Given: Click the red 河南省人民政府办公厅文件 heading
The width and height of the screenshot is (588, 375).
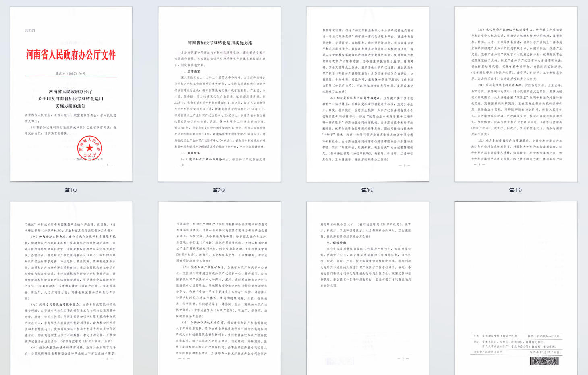Looking at the screenshot, I should coord(71,55).
